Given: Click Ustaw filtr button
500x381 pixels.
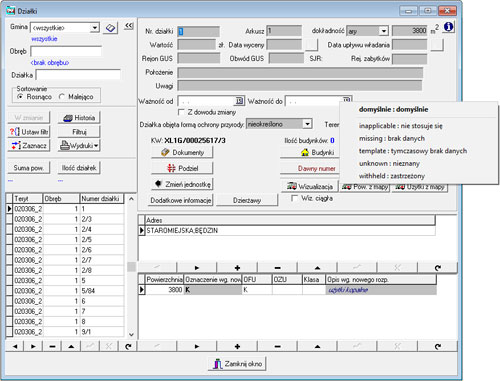Looking at the screenshot, I should tap(29, 132).
